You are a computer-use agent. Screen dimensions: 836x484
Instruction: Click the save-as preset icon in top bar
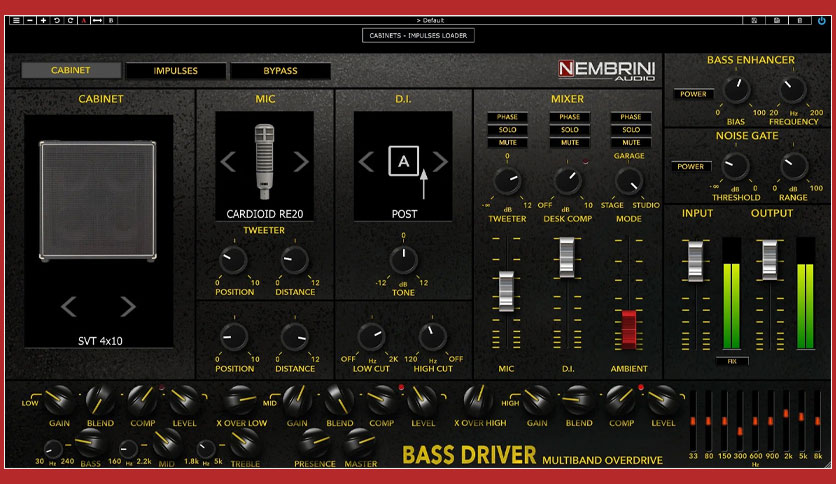(x=777, y=20)
